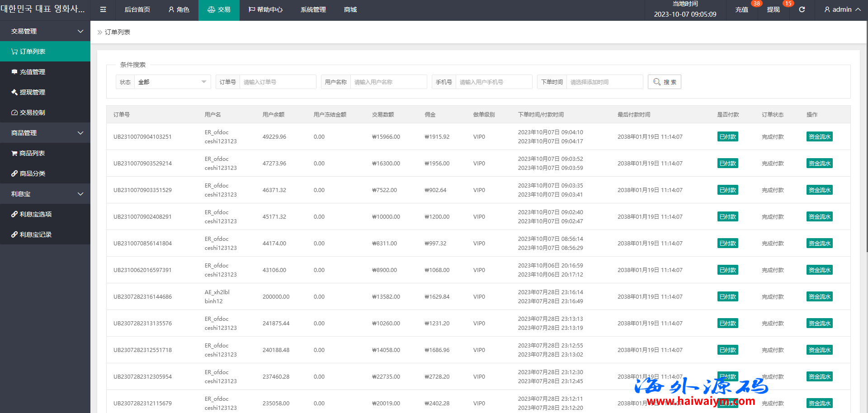Click the 充值 notification link
868x413 pixels.
(741, 9)
